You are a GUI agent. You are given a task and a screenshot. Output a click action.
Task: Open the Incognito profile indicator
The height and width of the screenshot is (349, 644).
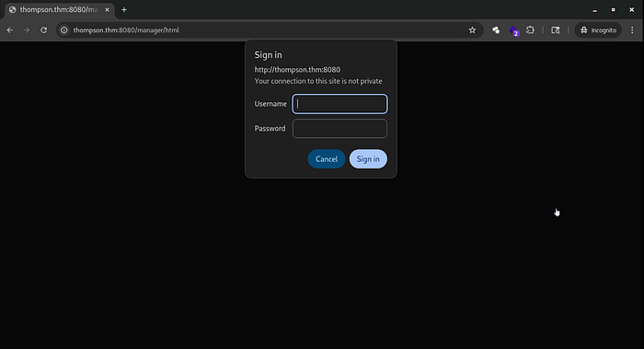coord(598,30)
